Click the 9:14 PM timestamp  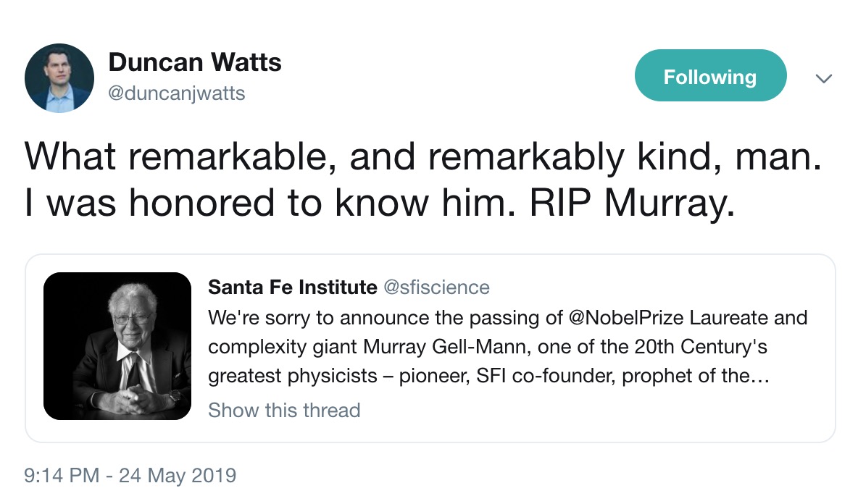61,476
